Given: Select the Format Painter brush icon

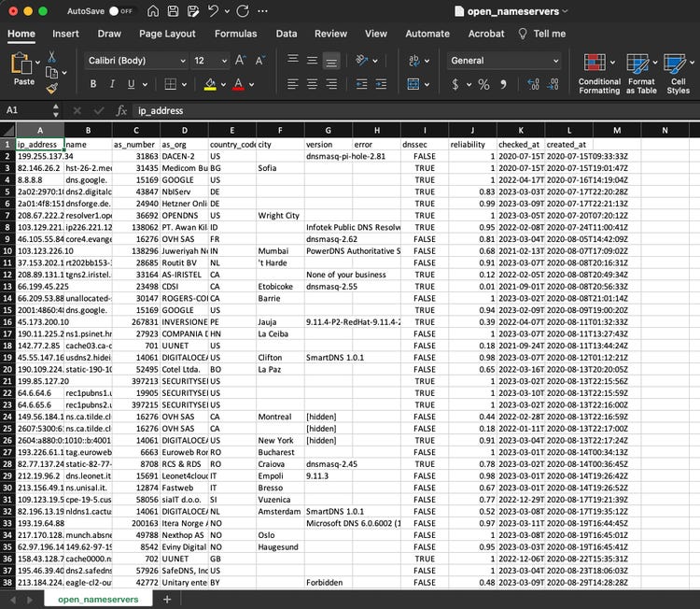Looking at the screenshot, I should (51, 89).
